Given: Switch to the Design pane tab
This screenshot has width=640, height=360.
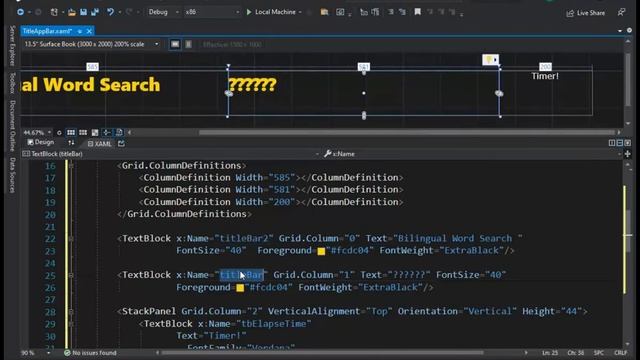Looking at the screenshot, I should coord(41,142).
